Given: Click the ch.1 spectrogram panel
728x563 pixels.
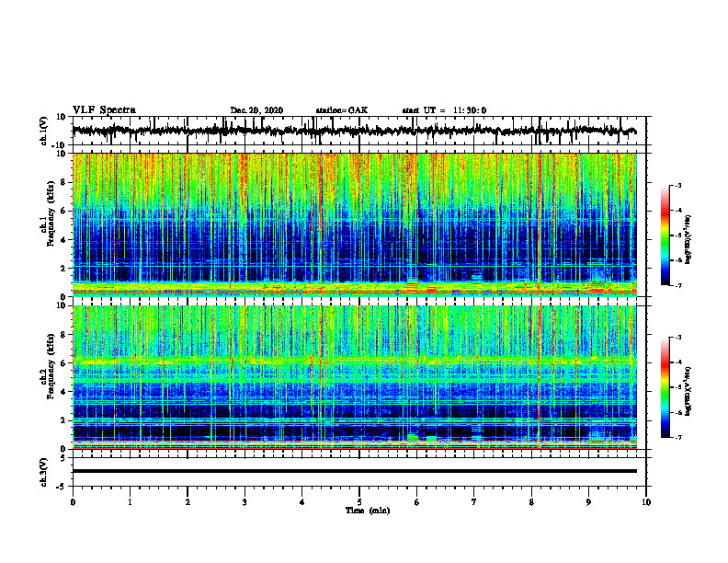Looking at the screenshot, I should (x=355, y=224).
